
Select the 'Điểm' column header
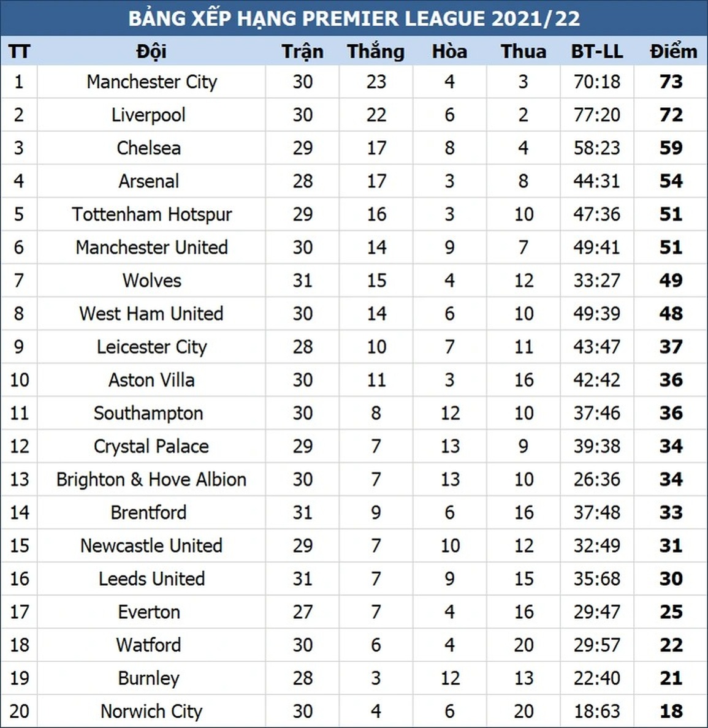click(x=672, y=51)
